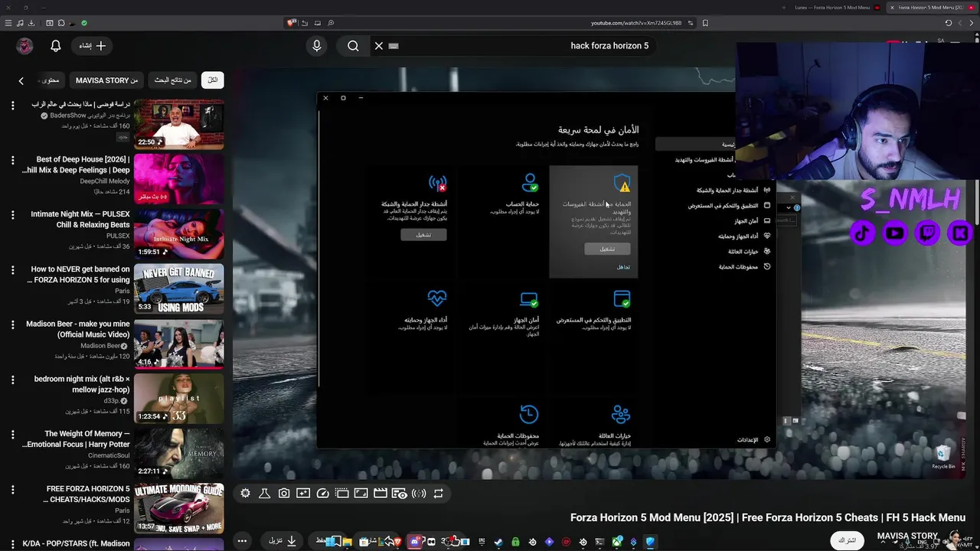Click the broadcast signal icon in player toolbar

pos(419,494)
